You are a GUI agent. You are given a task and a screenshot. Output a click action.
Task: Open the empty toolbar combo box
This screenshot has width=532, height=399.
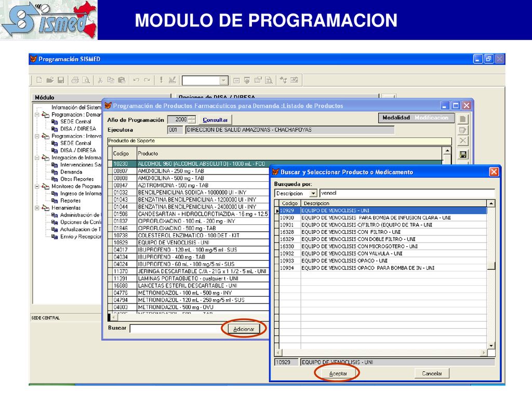coord(223,81)
